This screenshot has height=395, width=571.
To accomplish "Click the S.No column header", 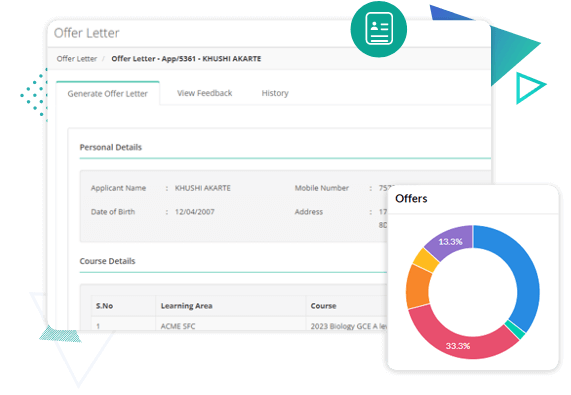I will (104, 306).
